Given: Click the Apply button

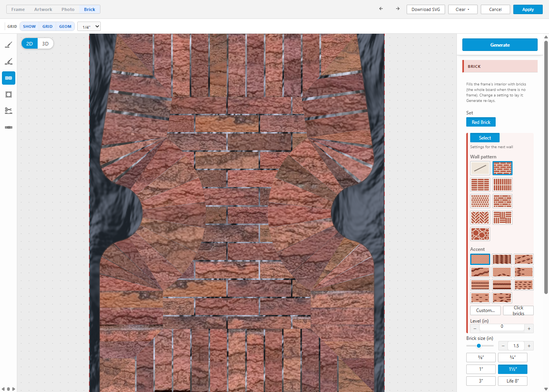Looking at the screenshot, I should tap(528, 9).
